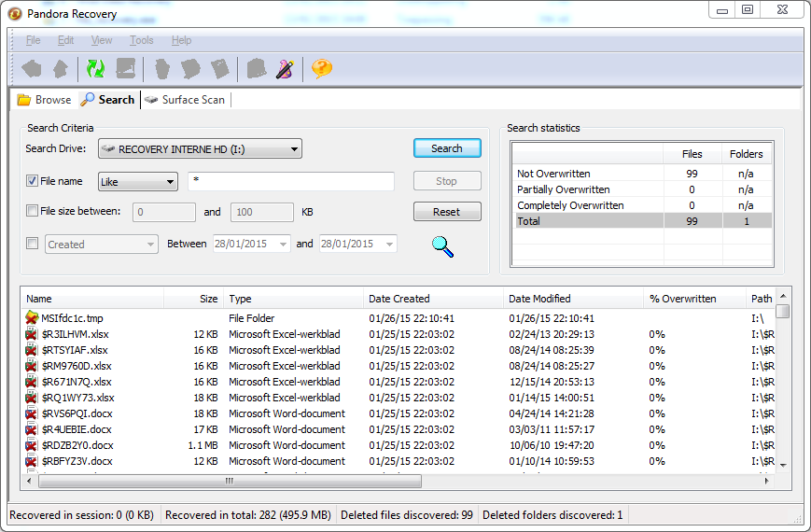811x532 pixels.
Task: Click the grayed-out Up arrow toolbar icon
Action: tap(61, 68)
